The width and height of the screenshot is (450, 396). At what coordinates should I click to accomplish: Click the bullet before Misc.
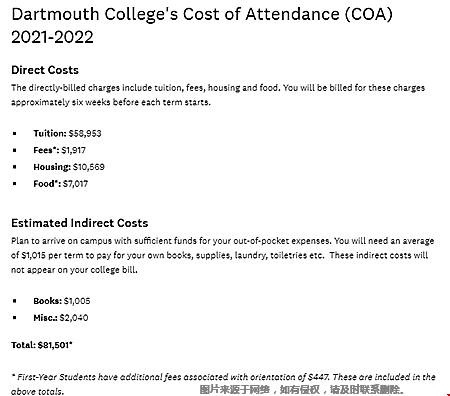(x=14, y=318)
